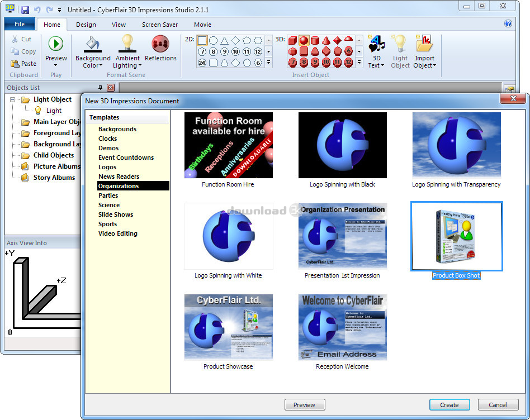Insert the 2D square shape
Screen dimensions: 530x420
point(202,41)
